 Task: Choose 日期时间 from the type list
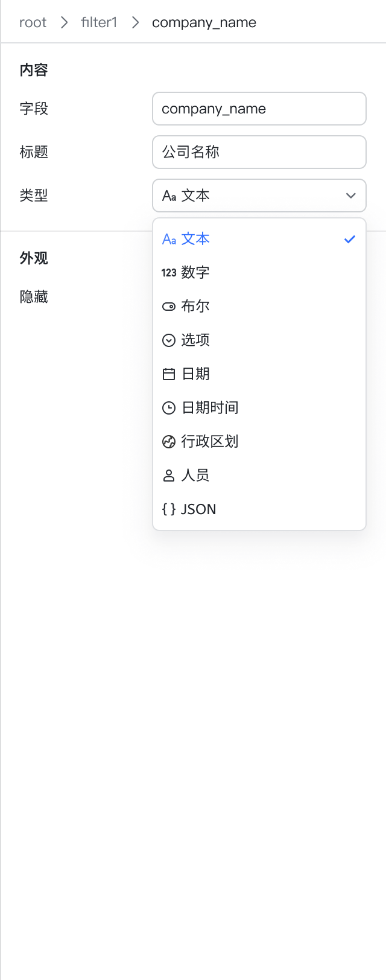point(259,408)
